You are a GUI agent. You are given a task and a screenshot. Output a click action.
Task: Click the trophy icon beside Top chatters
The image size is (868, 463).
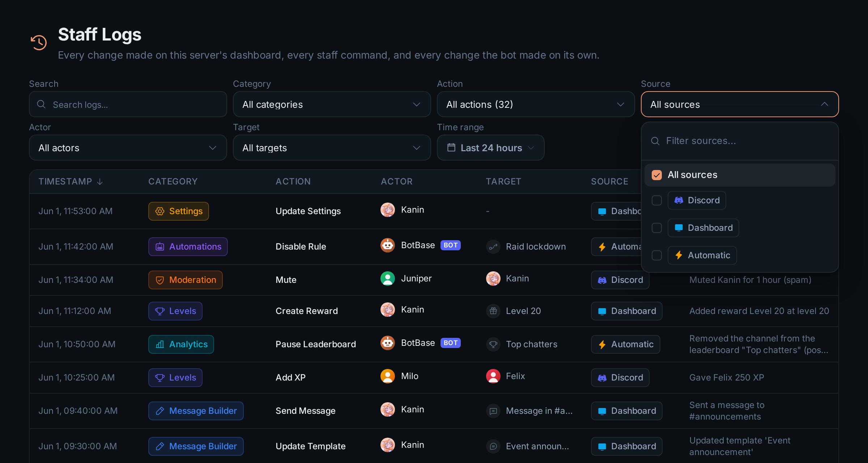click(493, 344)
